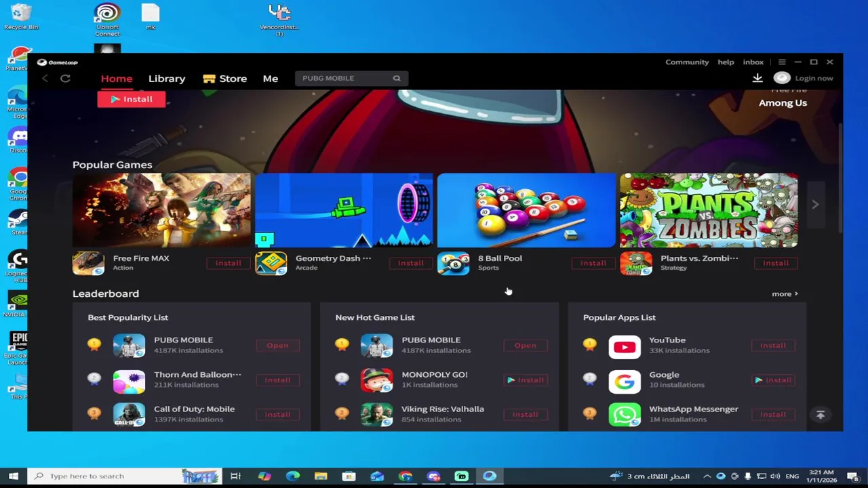868x488 pixels.
Task: Open PUBG MOBILE in New Hot Game List
Action: click(x=525, y=346)
